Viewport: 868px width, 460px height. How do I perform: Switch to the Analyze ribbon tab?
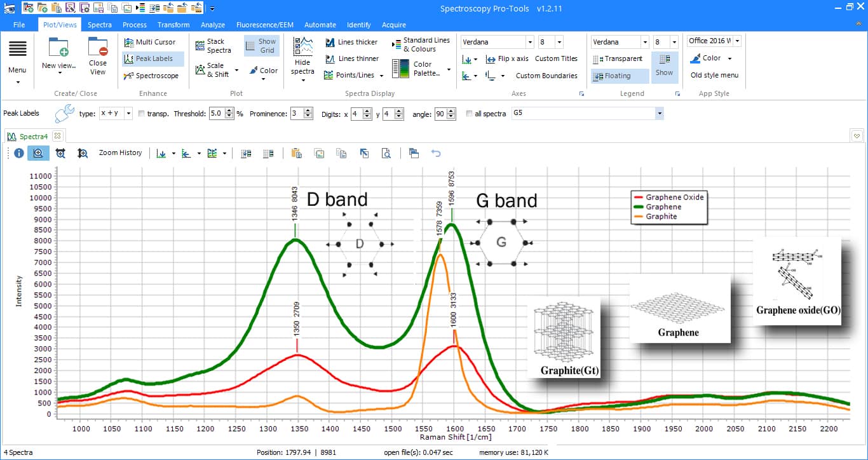pyautogui.click(x=213, y=25)
